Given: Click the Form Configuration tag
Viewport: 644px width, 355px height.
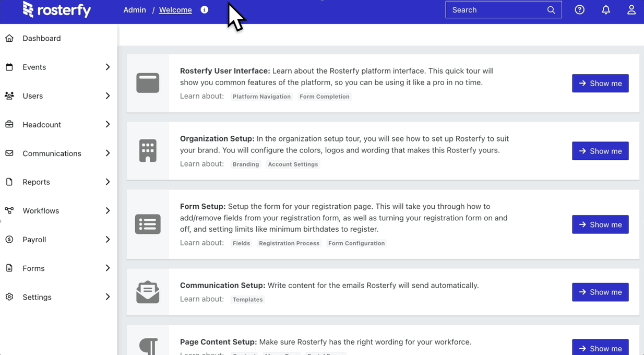Looking at the screenshot, I should click(x=356, y=243).
